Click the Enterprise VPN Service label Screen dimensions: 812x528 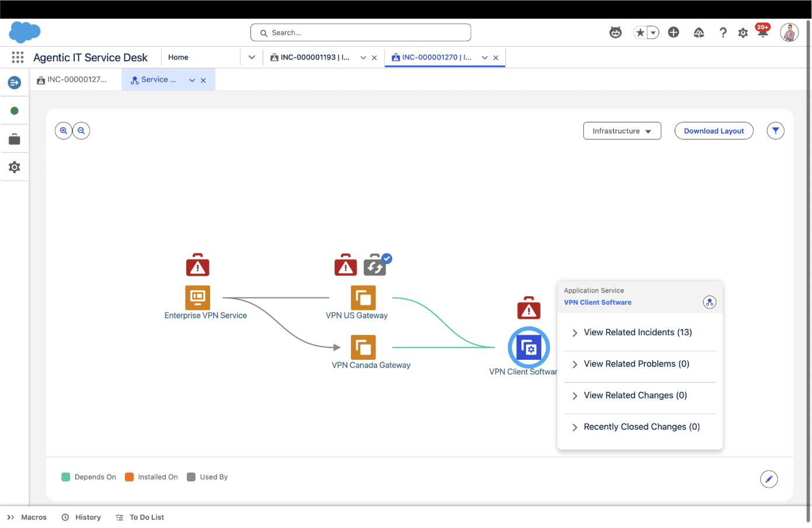(x=205, y=315)
